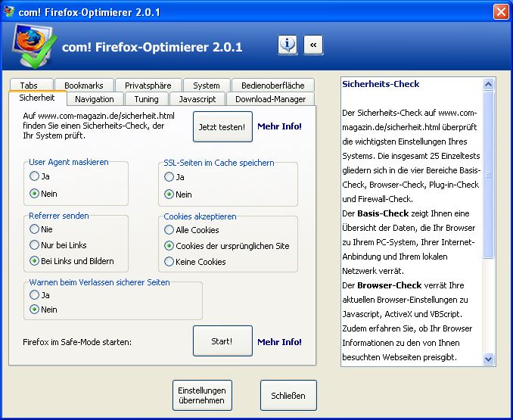The image size is (513, 420).
Task: Click the help panel vertical scrollbar thumb
Action: coord(488,174)
